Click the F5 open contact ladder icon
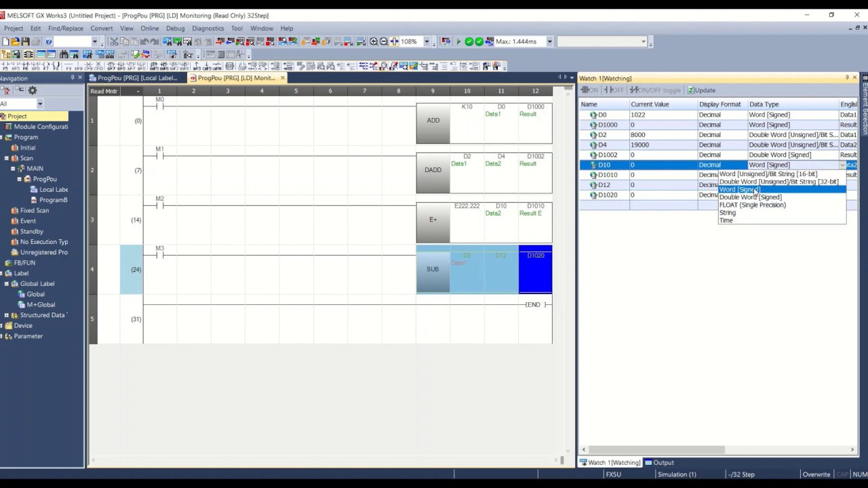This screenshot has width=868, height=488. click(x=5, y=66)
